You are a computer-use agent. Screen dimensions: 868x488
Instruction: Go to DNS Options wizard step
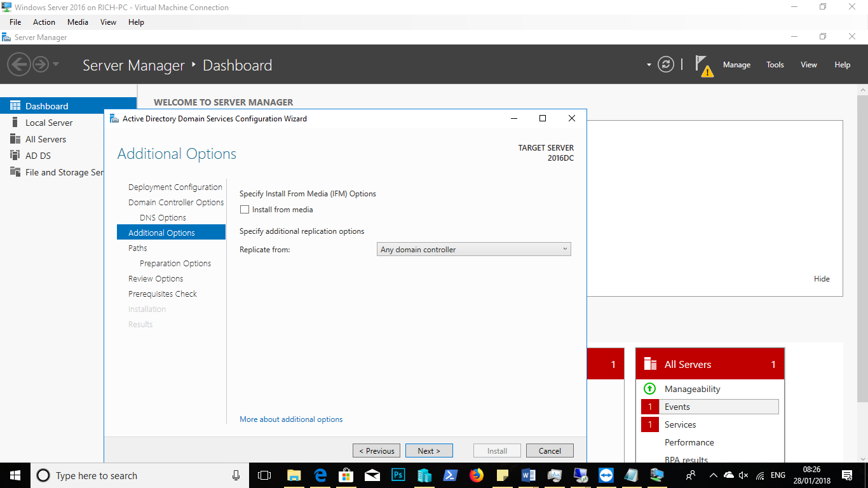coord(163,217)
